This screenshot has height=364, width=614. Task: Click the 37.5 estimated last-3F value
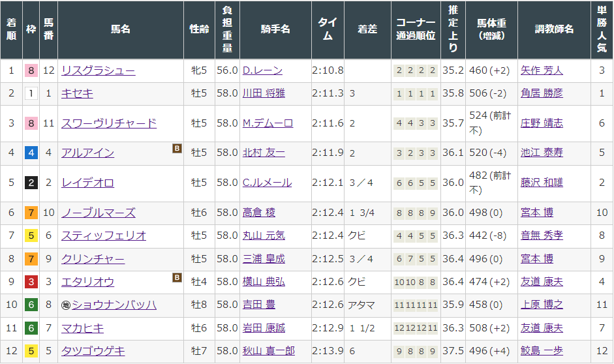pyautogui.click(x=453, y=351)
